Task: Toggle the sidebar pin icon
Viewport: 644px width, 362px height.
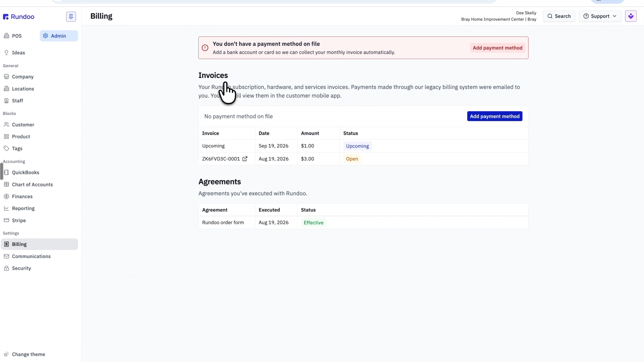Action: (71, 17)
